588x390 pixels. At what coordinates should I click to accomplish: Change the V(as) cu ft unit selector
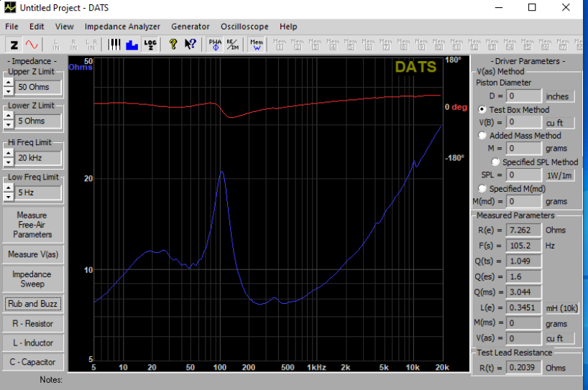pyautogui.click(x=559, y=338)
